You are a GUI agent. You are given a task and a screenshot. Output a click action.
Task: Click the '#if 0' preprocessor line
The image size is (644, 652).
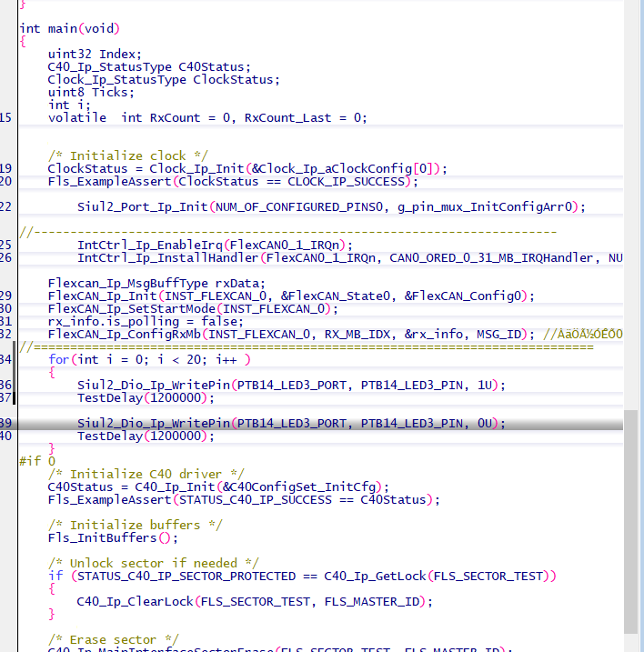[x=37, y=461]
